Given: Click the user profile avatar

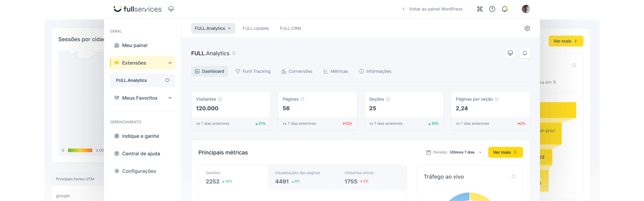Looking at the screenshot, I should point(526,9).
